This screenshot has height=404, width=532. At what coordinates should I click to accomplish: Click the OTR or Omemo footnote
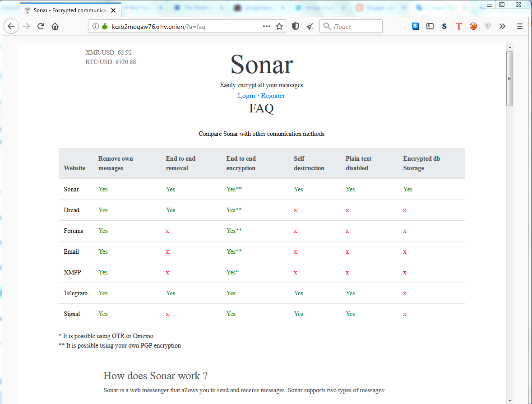click(x=106, y=336)
